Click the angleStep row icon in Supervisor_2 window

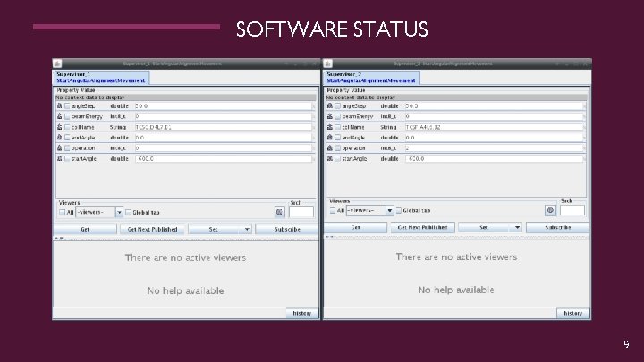[x=330, y=105]
